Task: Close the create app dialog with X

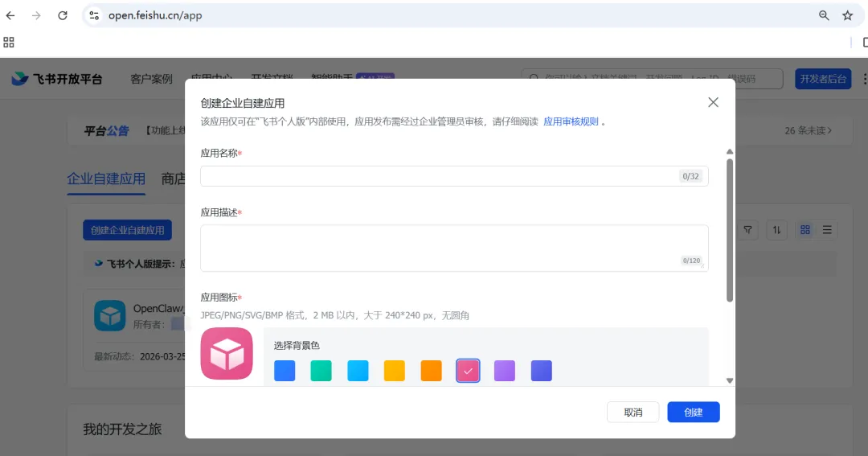Action: point(713,102)
